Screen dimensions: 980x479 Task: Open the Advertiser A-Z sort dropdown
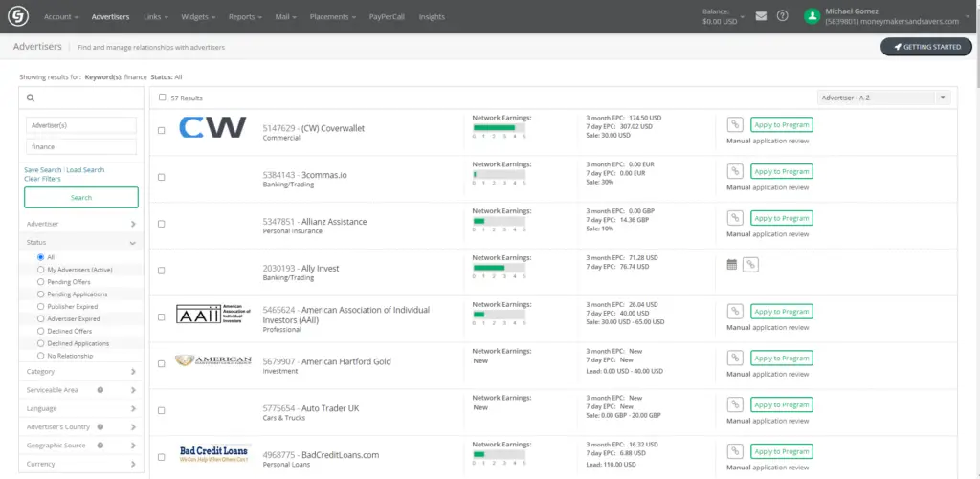(883, 98)
